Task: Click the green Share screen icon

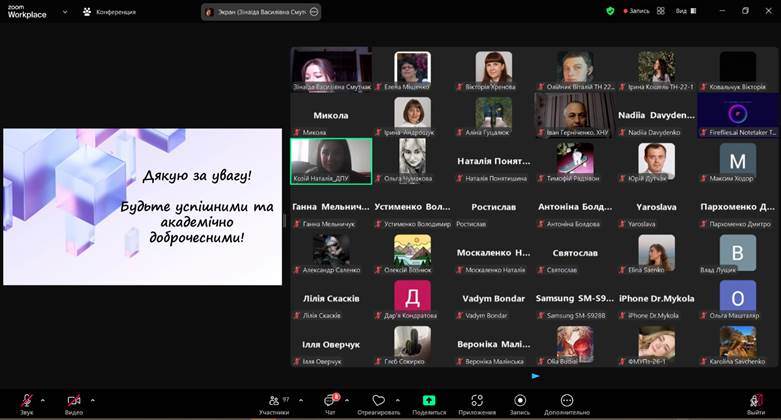Action: 429,401
